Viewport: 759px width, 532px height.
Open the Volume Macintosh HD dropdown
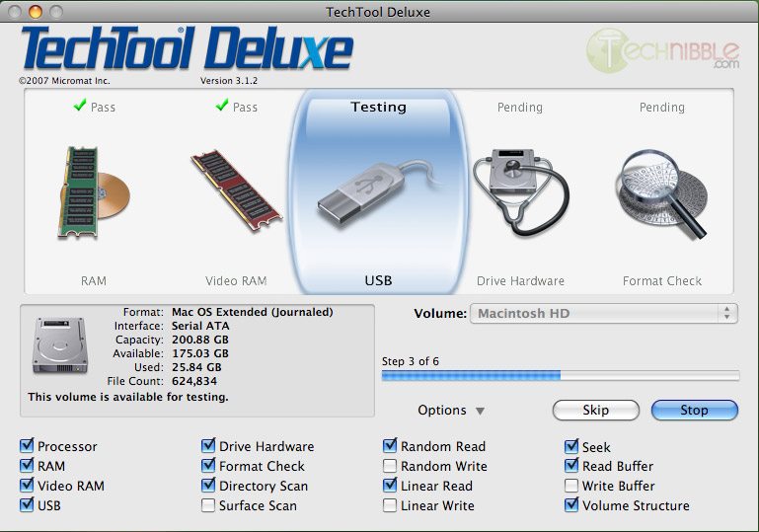click(604, 313)
